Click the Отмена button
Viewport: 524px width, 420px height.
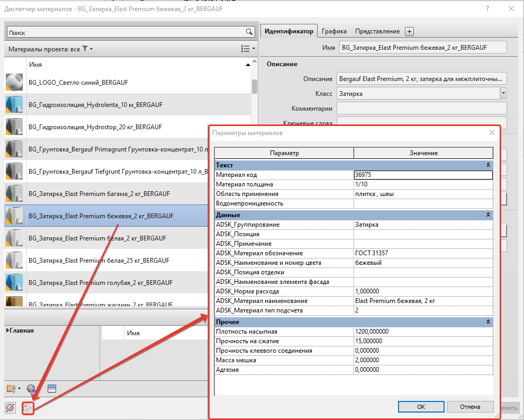pos(470,407)
